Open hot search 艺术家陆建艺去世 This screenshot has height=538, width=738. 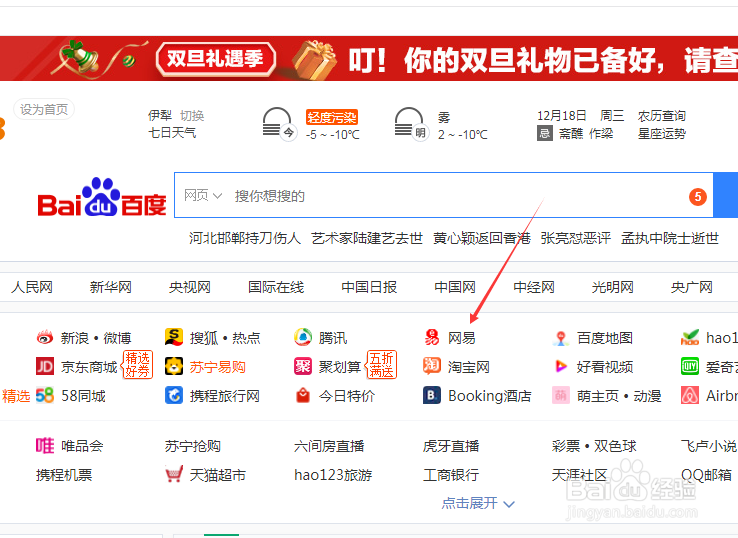367,238
